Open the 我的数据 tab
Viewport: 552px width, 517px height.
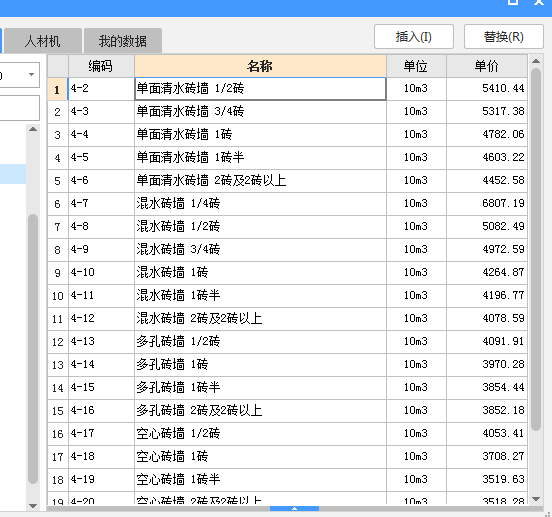coord(123,41)
